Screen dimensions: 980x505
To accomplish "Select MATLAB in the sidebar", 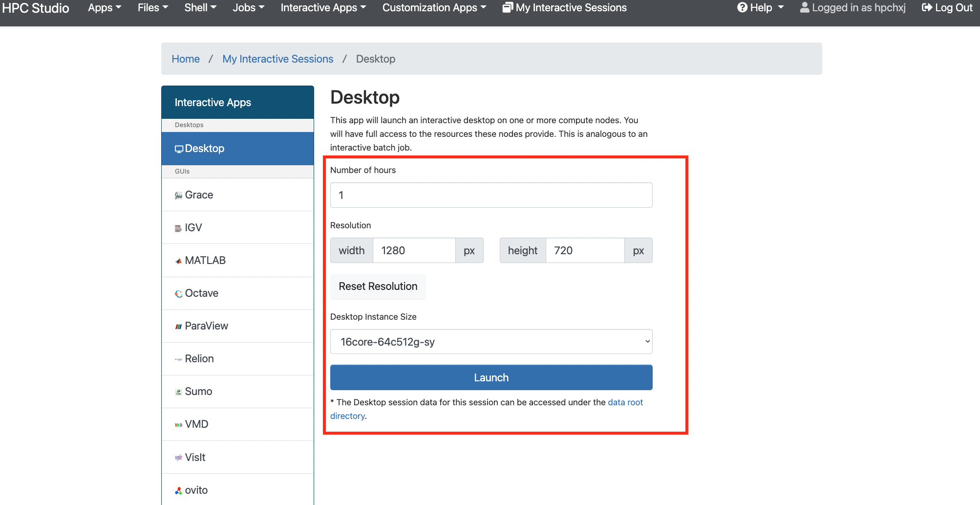I will (x=237, y=261).
